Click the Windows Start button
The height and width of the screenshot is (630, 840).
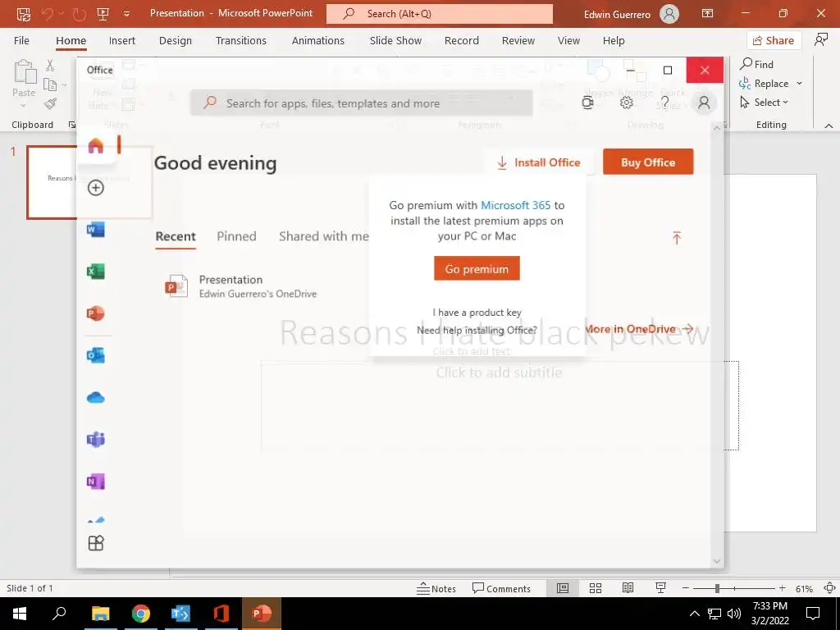pos(20,614)
